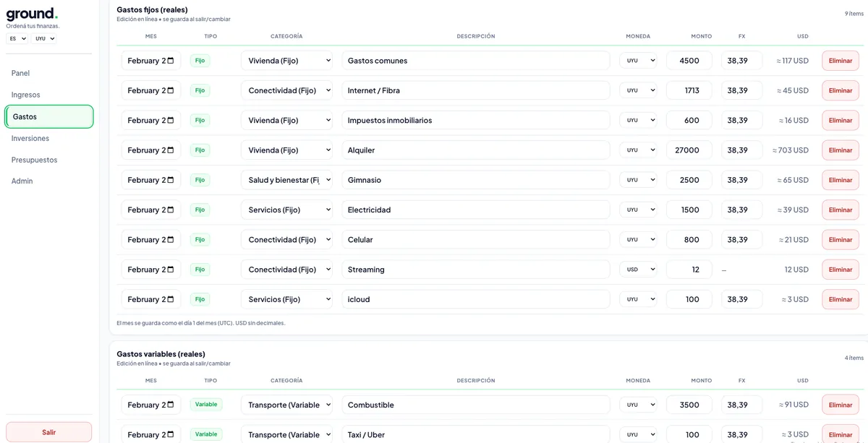Open calendar picker in Internet / Fibra row
Screen dimensions: 868x443
[171, 90]
